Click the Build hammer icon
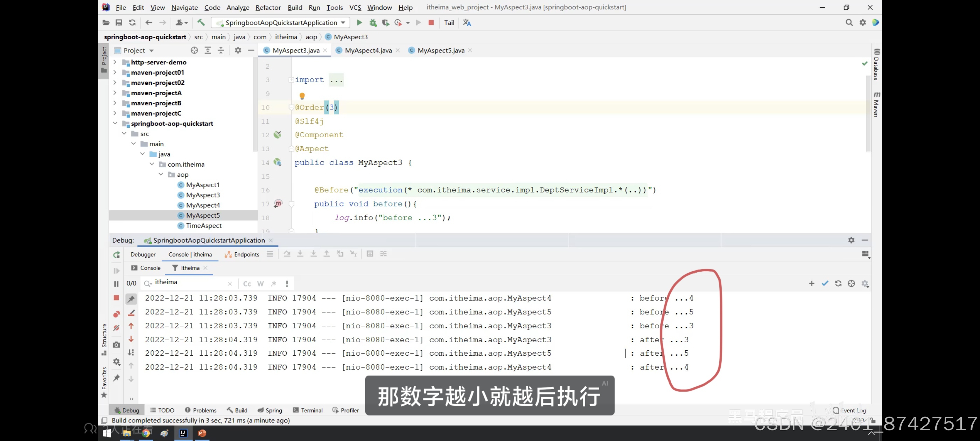Viewport: 980px width, 441px height. [x=201, y=22]
